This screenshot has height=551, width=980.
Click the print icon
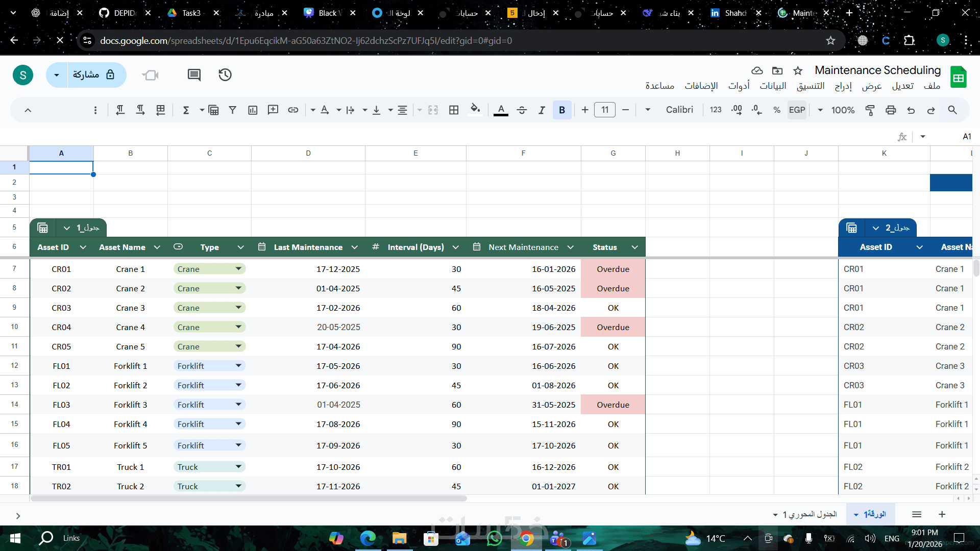[891, 110]
